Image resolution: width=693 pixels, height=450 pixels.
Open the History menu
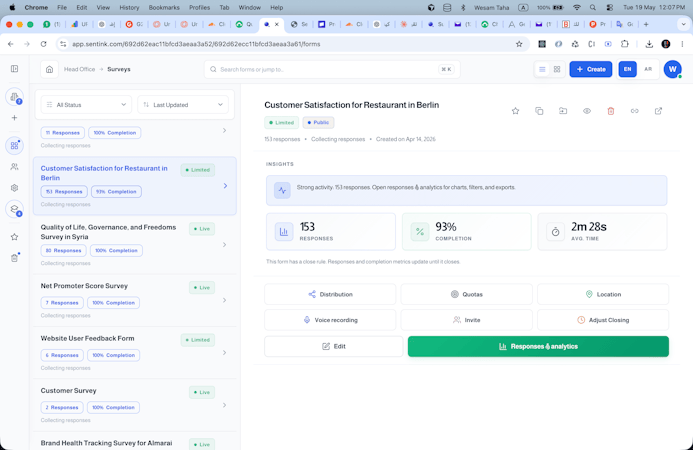click(129, 8)
